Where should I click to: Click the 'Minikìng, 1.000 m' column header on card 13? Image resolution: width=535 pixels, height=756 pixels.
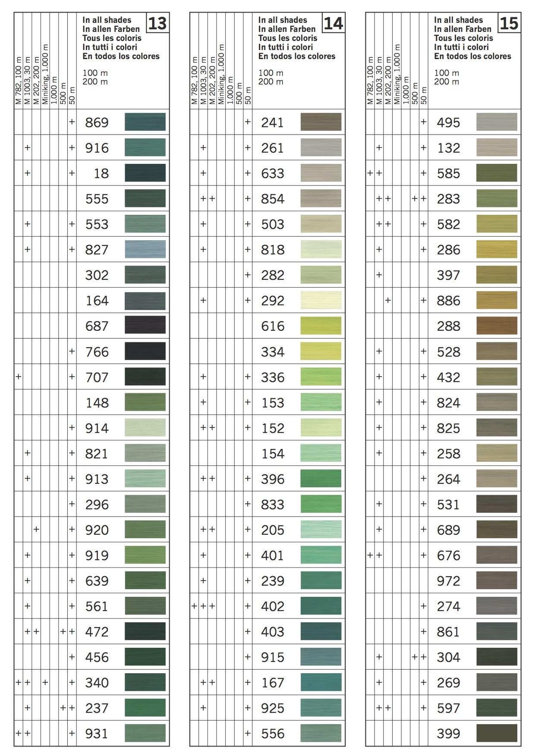(x=45, y=74)
